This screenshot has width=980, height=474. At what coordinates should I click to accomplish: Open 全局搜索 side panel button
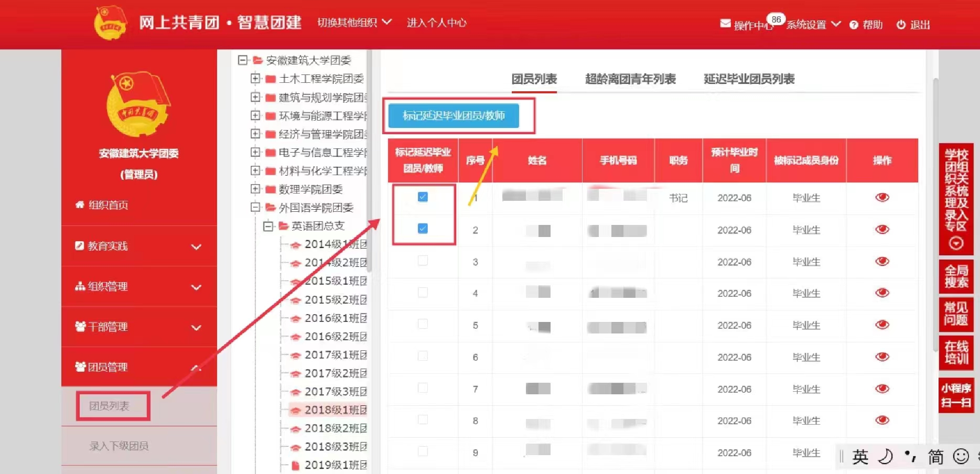956,276
